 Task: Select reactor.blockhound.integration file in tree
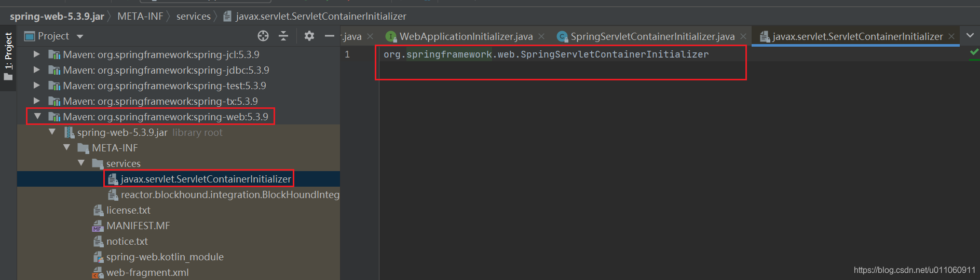[x=179, y=194]
